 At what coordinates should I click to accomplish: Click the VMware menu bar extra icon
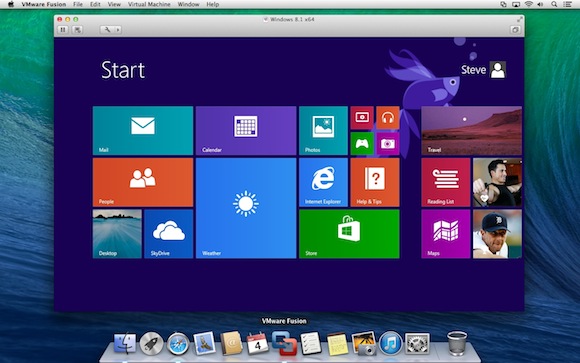503,4
